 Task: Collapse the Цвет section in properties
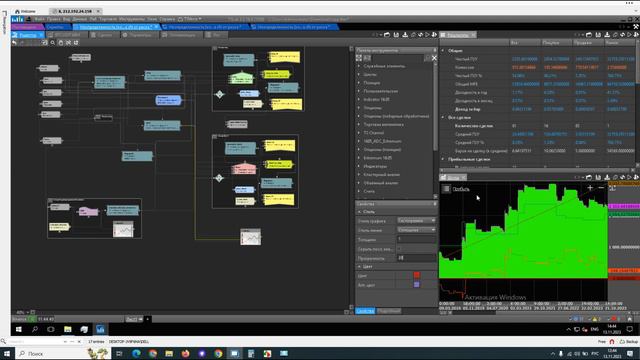(360, 266)
